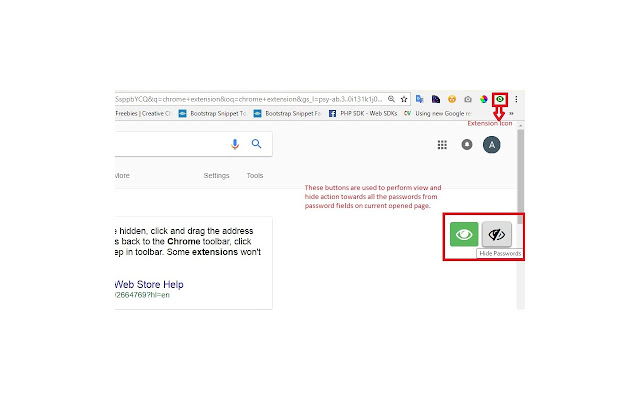Click the green Show Passwords eye button
Viewport: 640px width, 400px height.
(x=464, y=234)
